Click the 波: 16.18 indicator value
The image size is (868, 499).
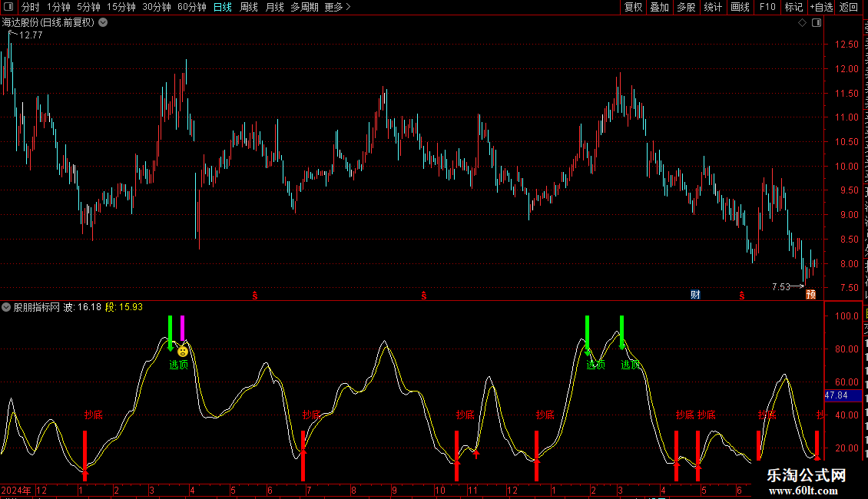point(82,307)
